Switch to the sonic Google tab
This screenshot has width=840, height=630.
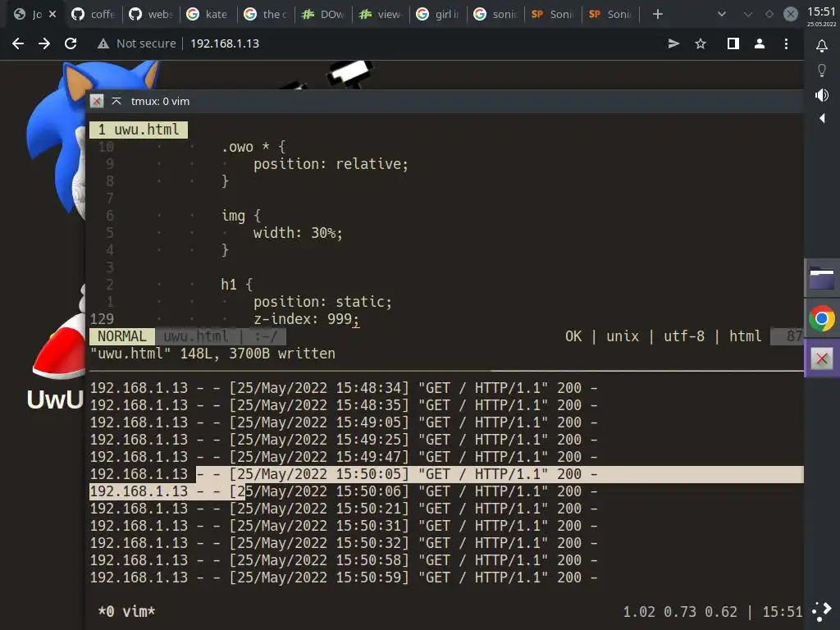pos(495,14)
